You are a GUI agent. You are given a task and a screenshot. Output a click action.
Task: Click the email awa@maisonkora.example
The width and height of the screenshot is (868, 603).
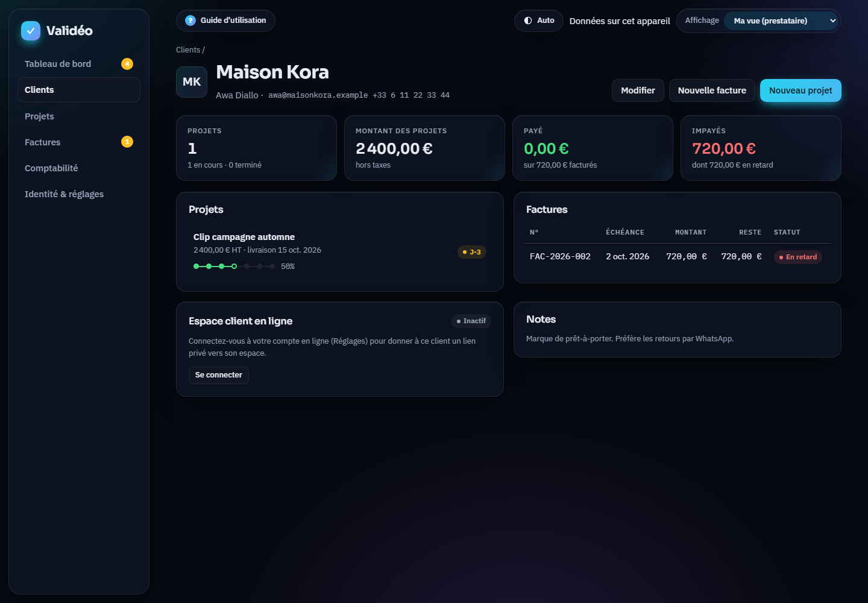pos(318,95)
